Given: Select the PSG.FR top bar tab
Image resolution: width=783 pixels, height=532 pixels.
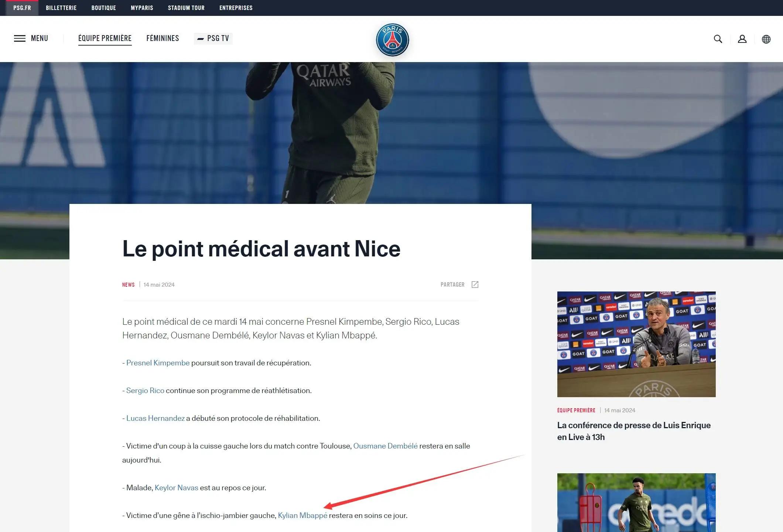Looking at the screenshot, I should 22,8.
